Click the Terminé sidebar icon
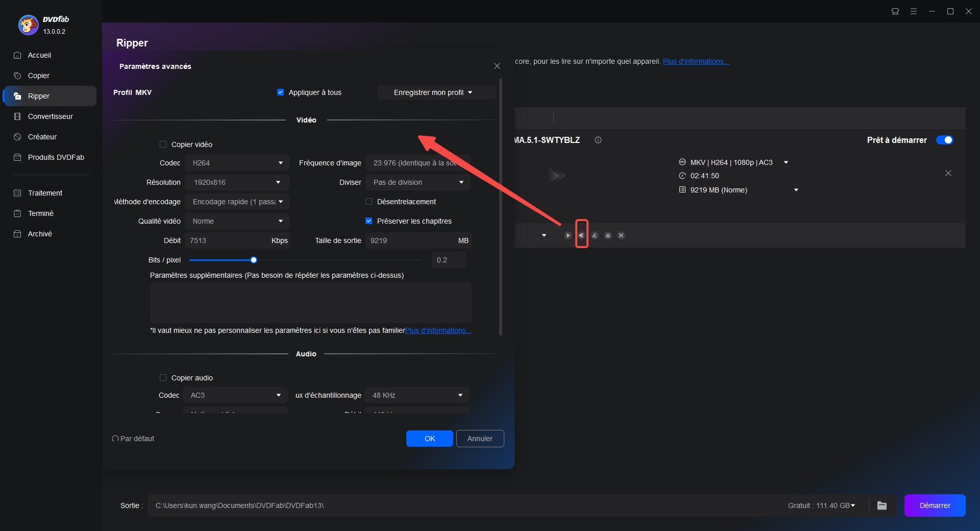The width and height of the screenshot is (980, 531). (x=17, y=213)
